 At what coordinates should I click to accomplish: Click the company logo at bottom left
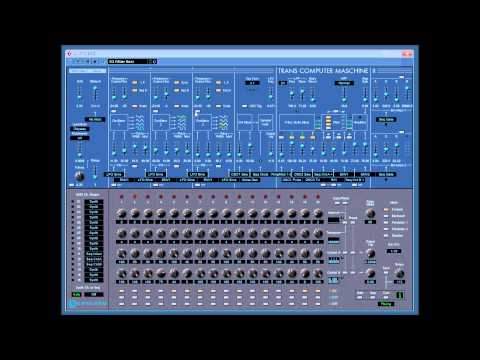88,304
